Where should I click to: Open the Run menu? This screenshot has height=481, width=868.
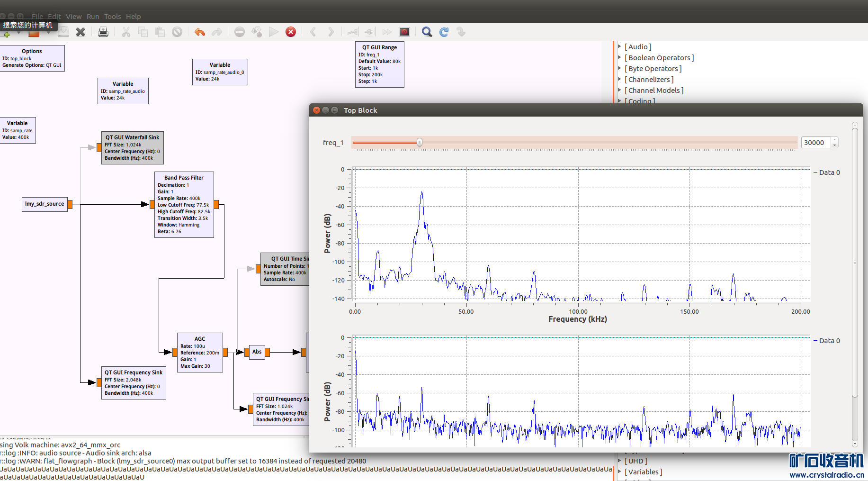click(93, 17)
